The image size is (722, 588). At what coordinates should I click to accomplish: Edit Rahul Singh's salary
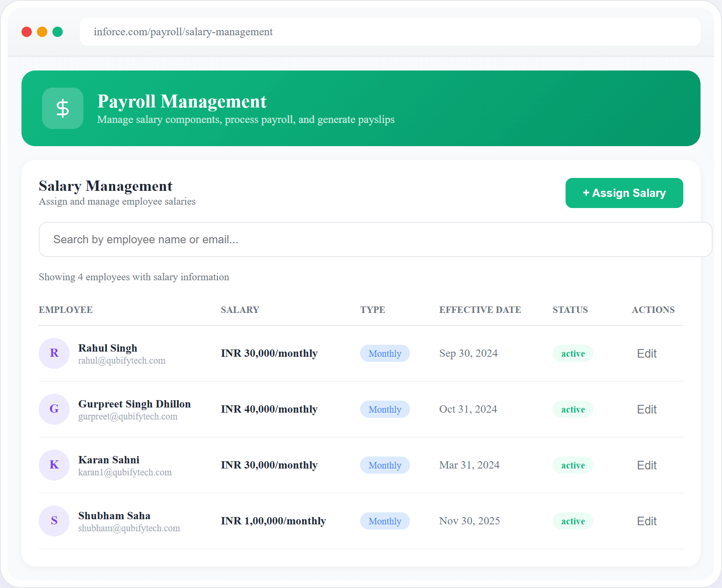[647, 353]
